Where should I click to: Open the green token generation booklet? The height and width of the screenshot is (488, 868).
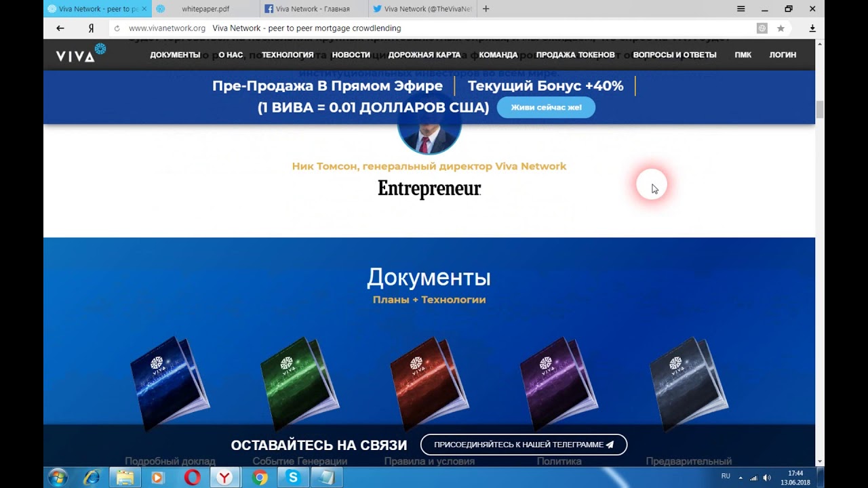point(300,383)
